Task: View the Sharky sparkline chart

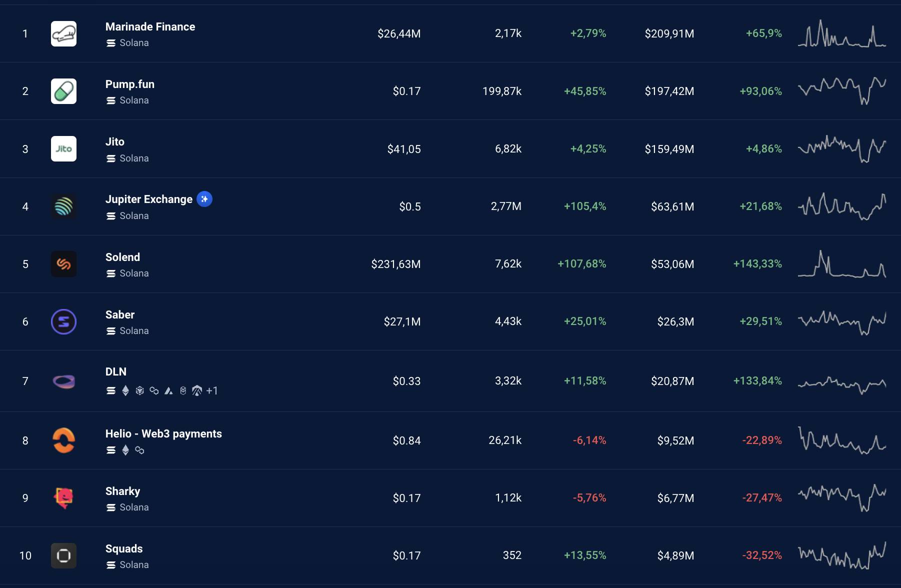Action: 842,497
